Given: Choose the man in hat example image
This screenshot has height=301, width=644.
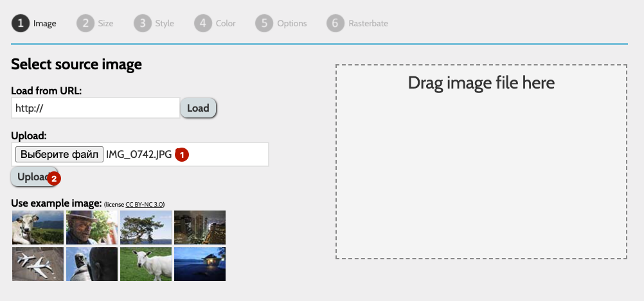Looking at the screenshot, I should point(92,228).
